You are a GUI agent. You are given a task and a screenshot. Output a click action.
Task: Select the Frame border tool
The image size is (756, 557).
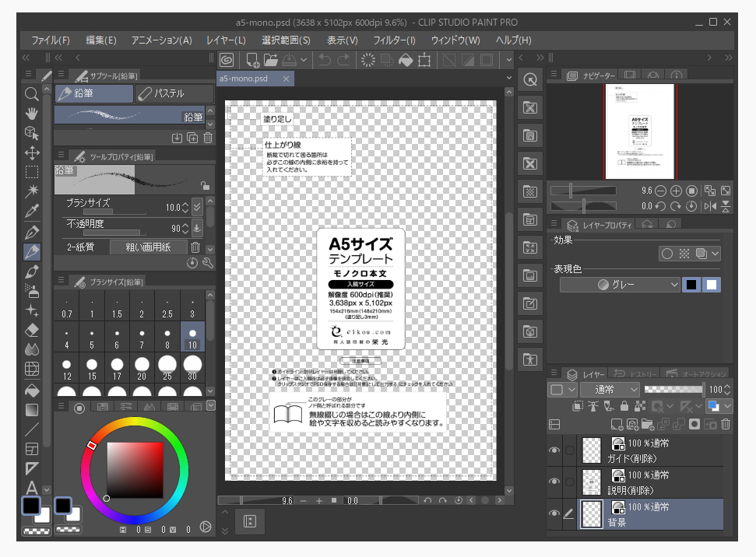tap(32, 449)
